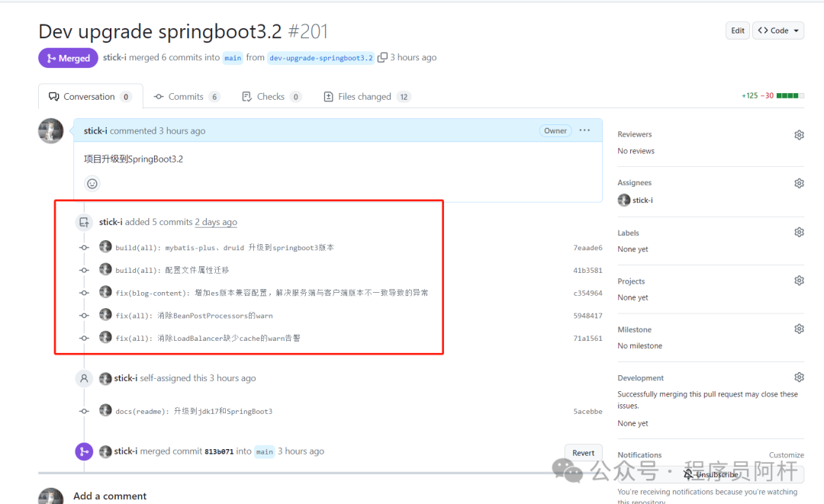The image size is (824, 504).
Task: Open commit 7eaade6
Action: [x=587, y=247]
